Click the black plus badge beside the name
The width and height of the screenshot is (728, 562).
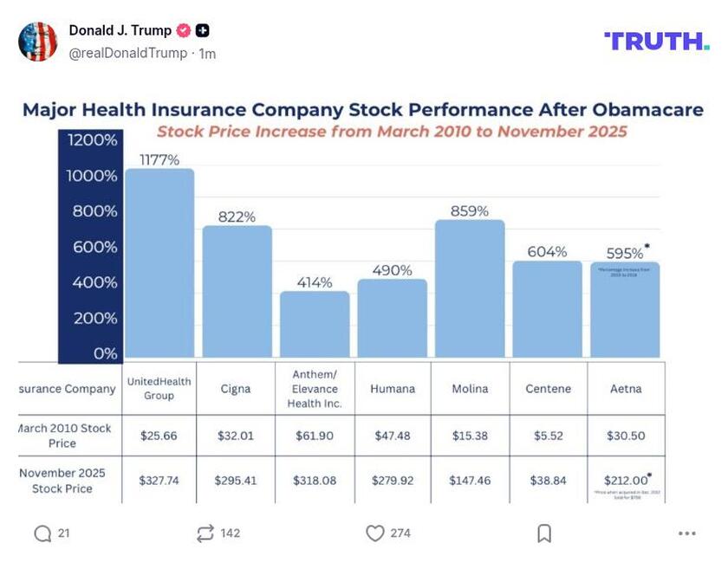coord(202,31)
